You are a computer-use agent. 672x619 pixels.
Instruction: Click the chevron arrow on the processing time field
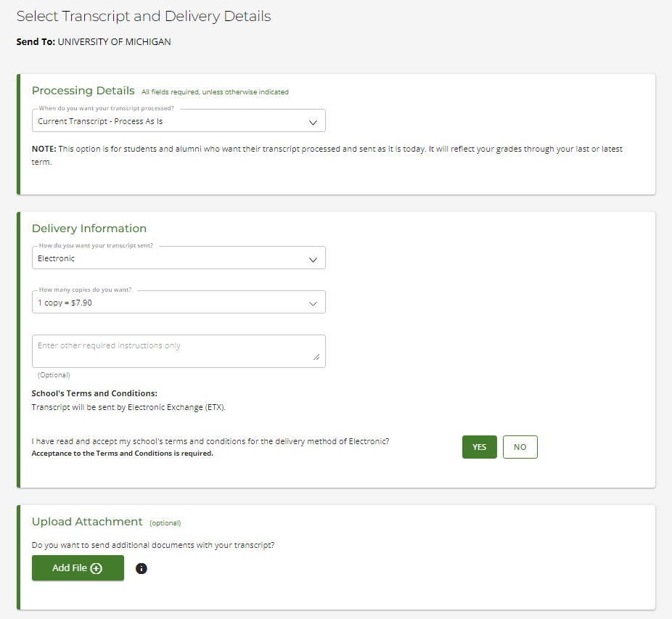[313, 122]
